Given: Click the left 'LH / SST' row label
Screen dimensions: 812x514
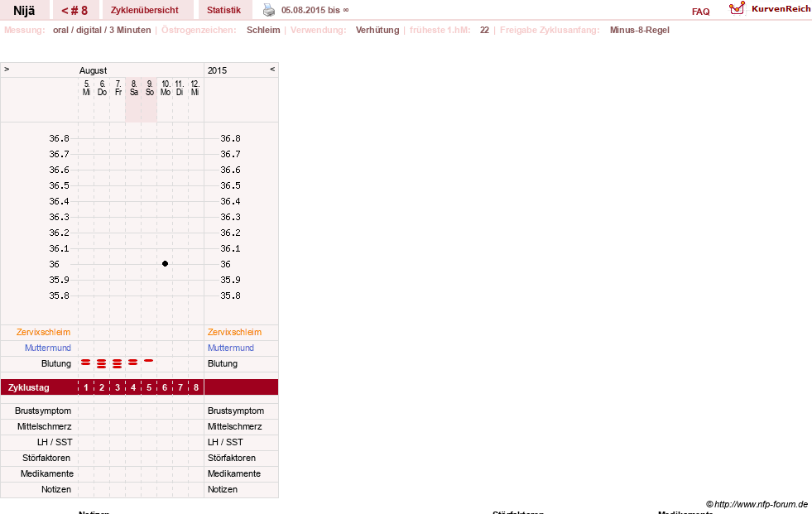Looking at the screenshot, I should pyautogui.click(x=55, y=442).
